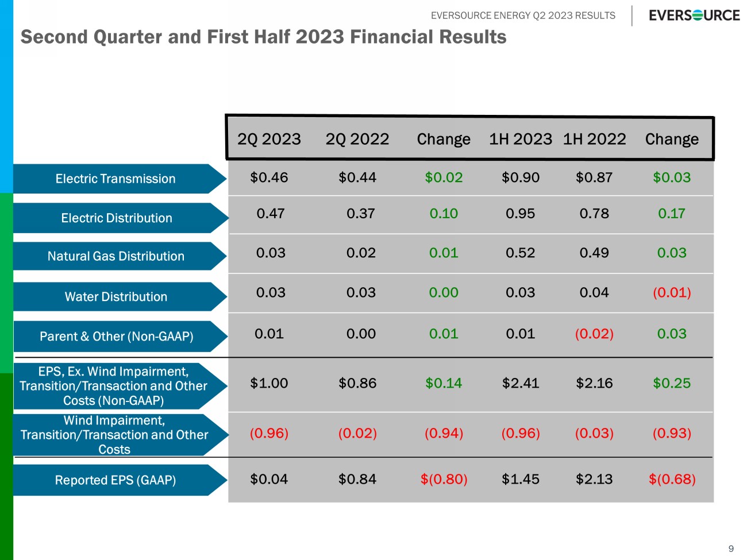Screen dimensions: 747x560
Task: Click Electric Distribution 2Q 2022 value '0.37'
Action: click(361, 214)
